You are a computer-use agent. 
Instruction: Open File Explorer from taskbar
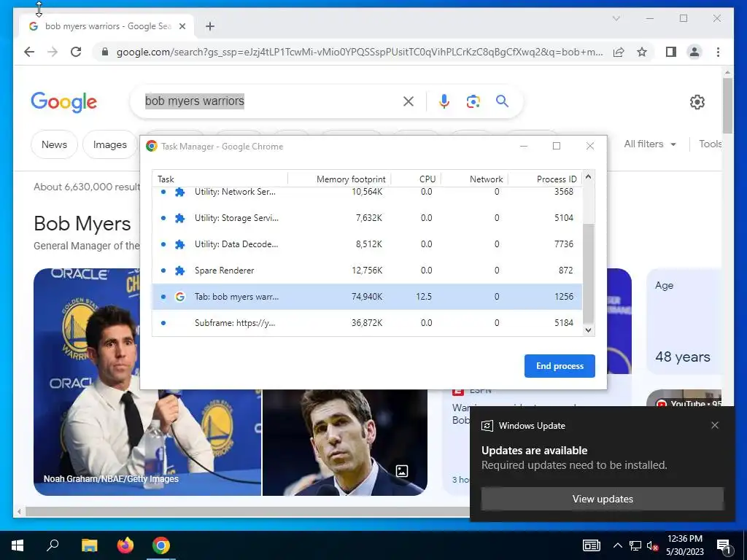click(x=89, y=545)
